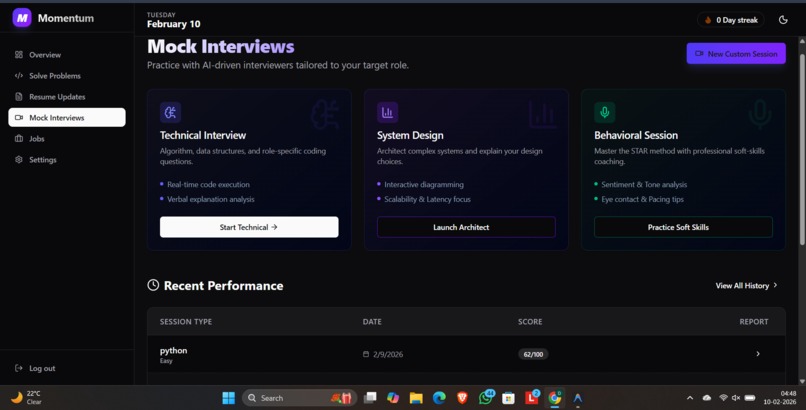Click the OneDrive cloud tray icon
Viewport: 806px width, 410px height.
pos(707,398)
